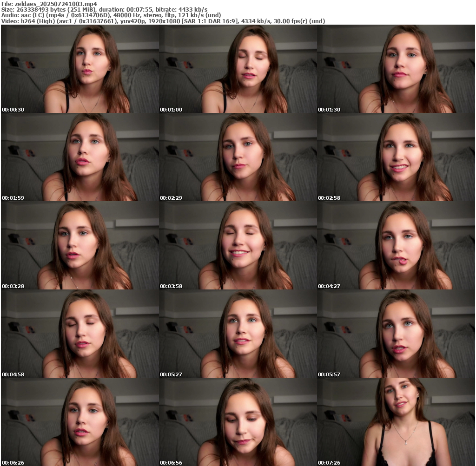Open the 00:04:27 frame
The height and width of the screenshot is (466, 476).
coord(396,245)
